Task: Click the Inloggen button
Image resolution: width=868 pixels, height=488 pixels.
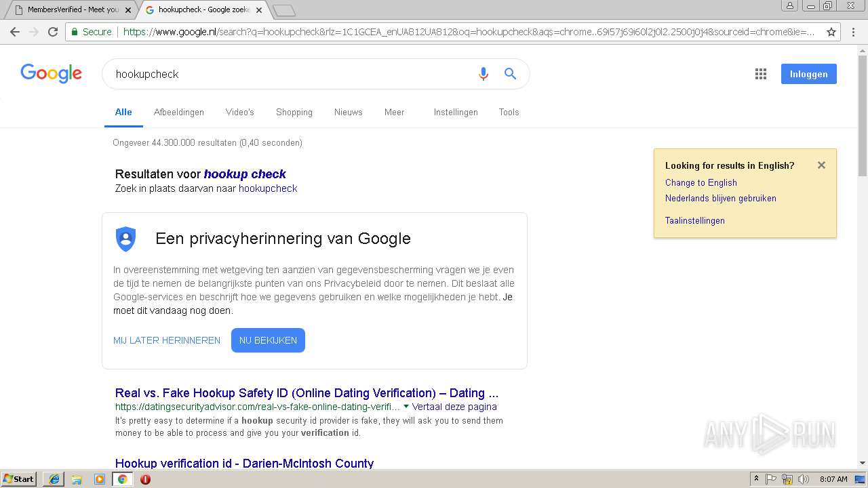Action: (x=809, y=74)
